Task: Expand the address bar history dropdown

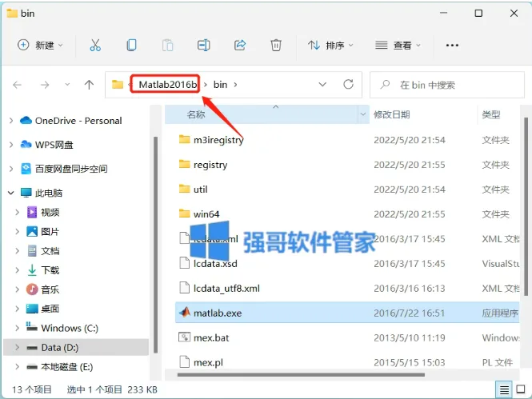Action: tap(322, 85)
